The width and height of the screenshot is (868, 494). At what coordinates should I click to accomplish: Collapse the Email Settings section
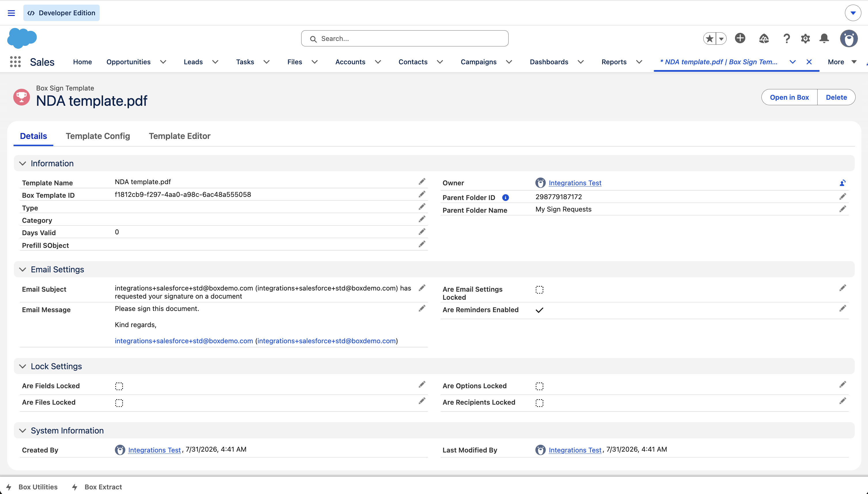(23, 269)
